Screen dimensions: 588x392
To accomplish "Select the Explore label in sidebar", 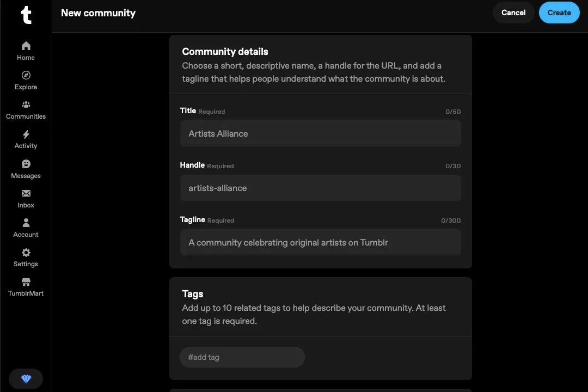I will (x=26, y=87).
